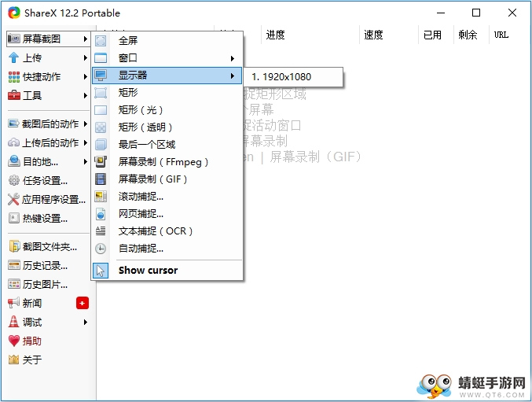Open 任务设置... from sidebar

click(x=48, y=180)
